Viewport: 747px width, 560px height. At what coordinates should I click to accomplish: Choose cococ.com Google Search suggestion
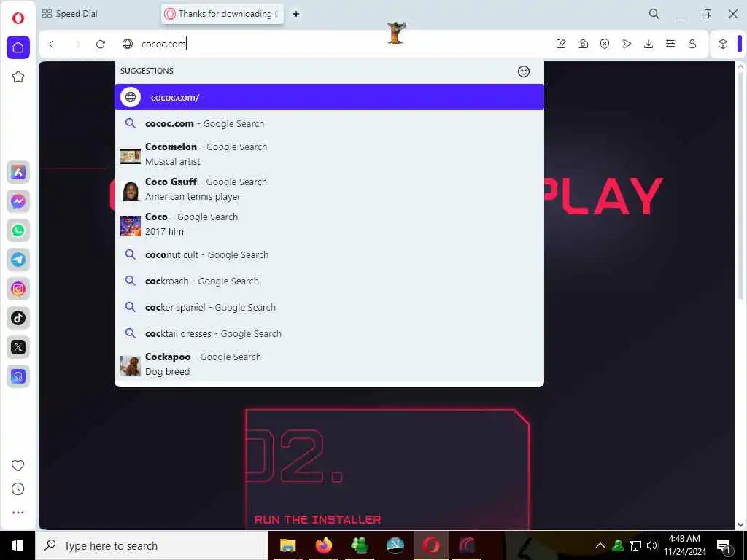point(329,123)
